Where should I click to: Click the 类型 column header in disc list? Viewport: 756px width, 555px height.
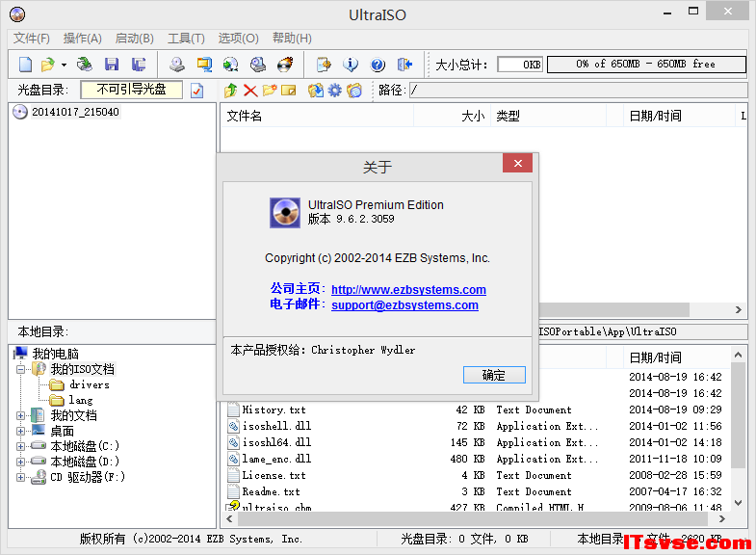coord(548,116)
